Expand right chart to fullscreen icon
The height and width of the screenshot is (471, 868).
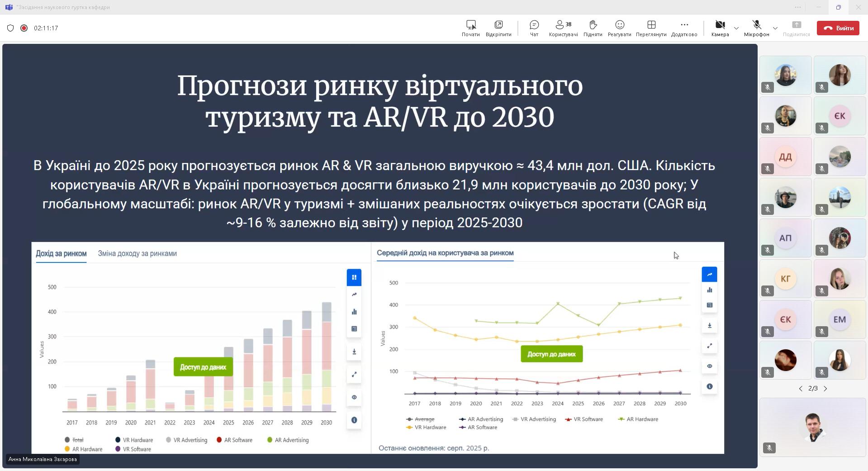pos(709,346)
